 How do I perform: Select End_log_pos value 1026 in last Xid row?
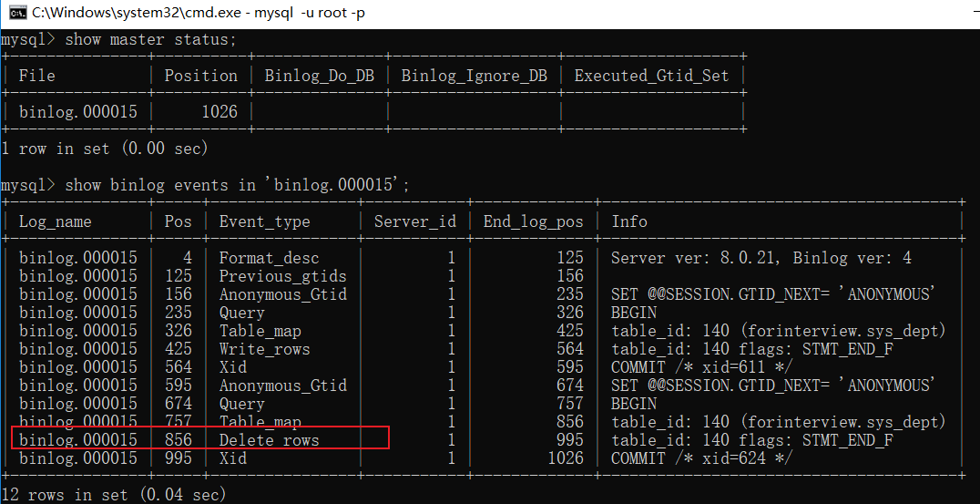pos(566,458)
